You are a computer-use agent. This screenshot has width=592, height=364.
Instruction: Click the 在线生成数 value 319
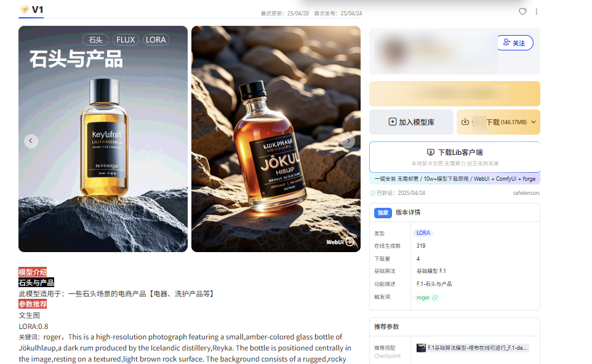421,245
